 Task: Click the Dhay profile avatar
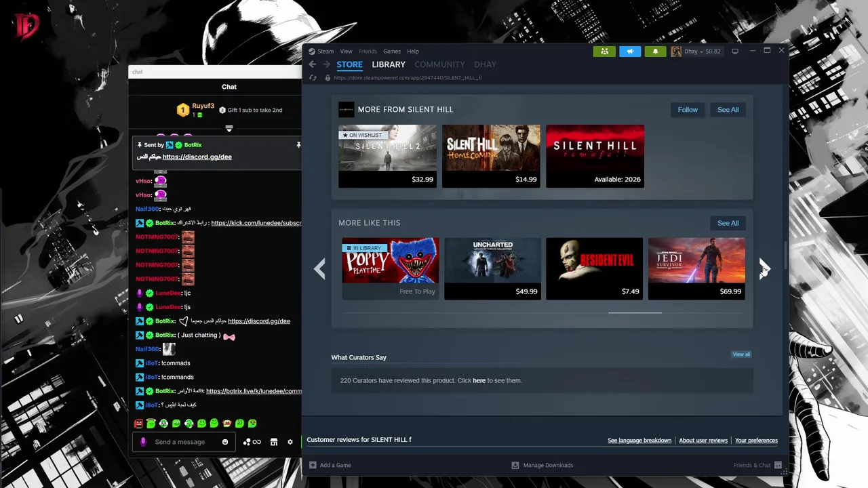pyautogui.click(x=676, y=51)
